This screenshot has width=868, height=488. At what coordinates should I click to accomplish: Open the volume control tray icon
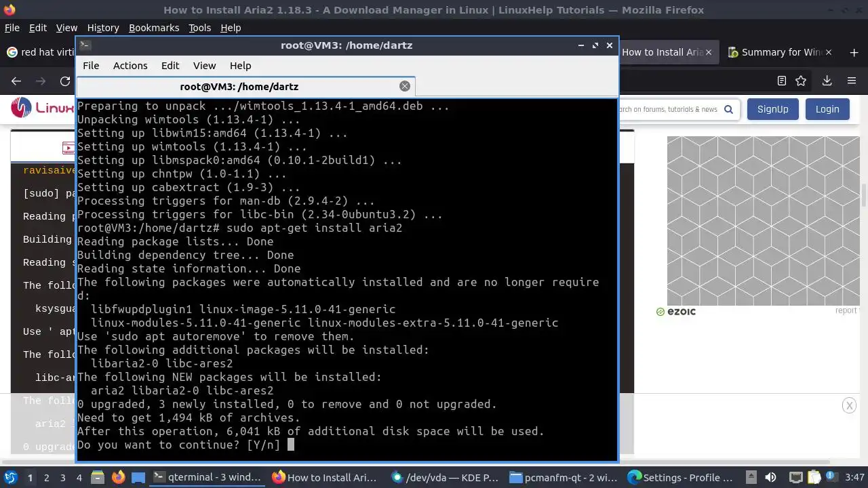tap(770, 477)
